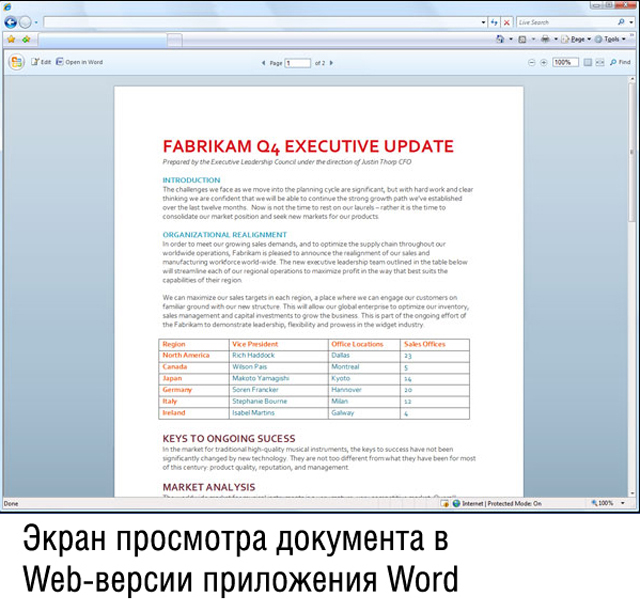Click the Live Search magnifier icon

point(621,22)
